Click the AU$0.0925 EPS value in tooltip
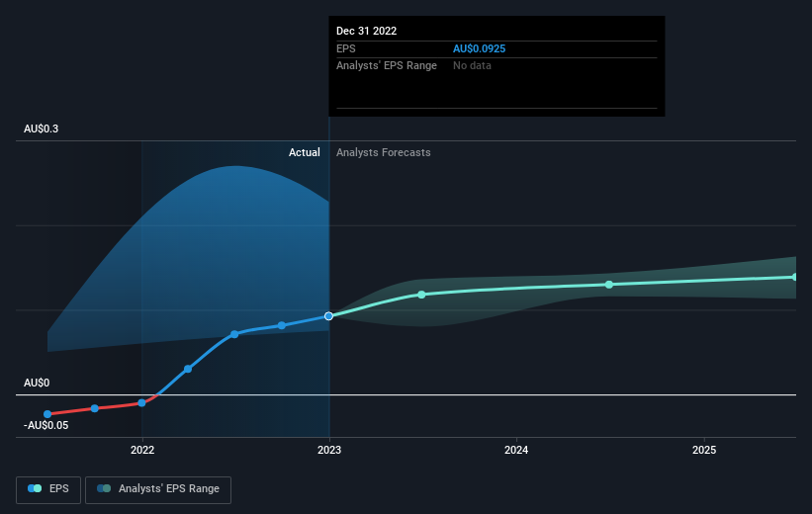 [479, 48]
